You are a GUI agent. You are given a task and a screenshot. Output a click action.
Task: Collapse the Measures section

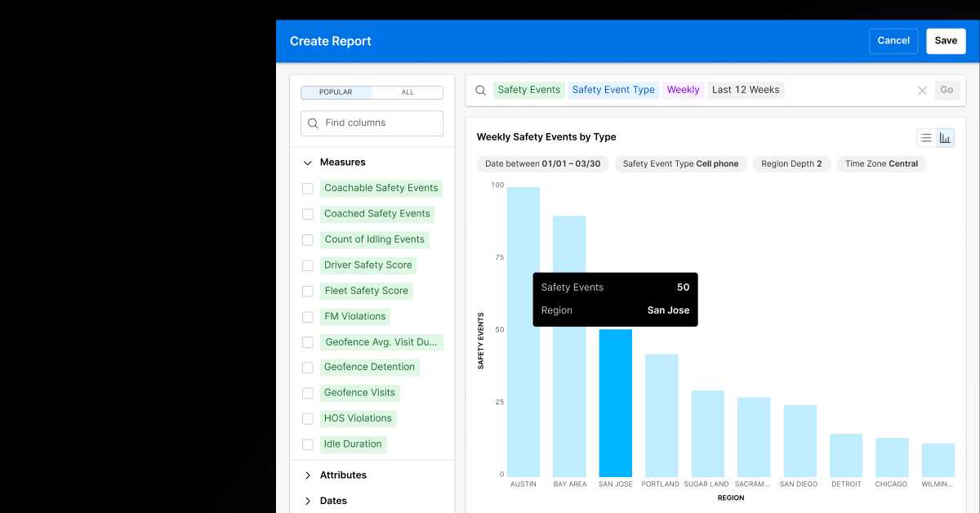coord(308,163)
